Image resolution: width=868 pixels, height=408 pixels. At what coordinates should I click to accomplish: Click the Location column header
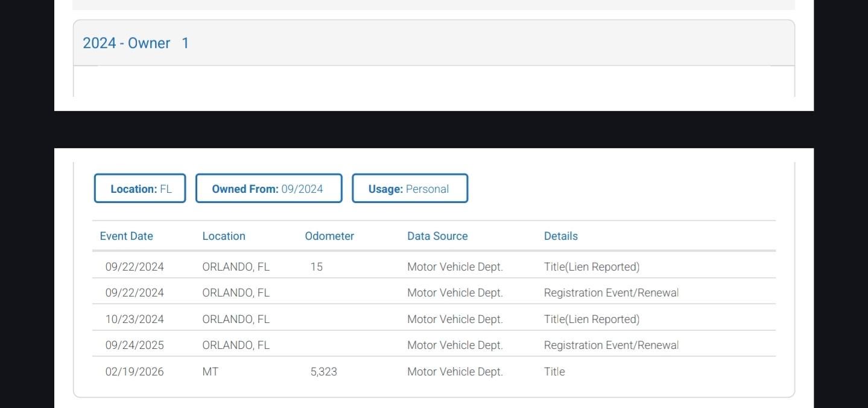[224, 236]
